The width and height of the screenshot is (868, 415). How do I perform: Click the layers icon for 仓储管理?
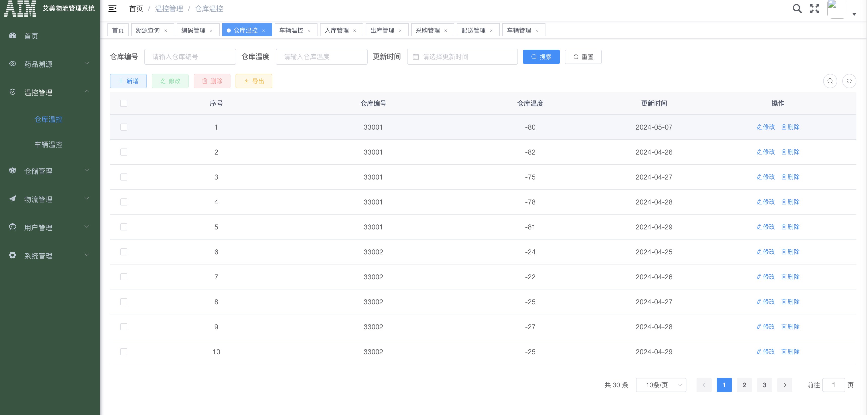(x=12, y=171)
